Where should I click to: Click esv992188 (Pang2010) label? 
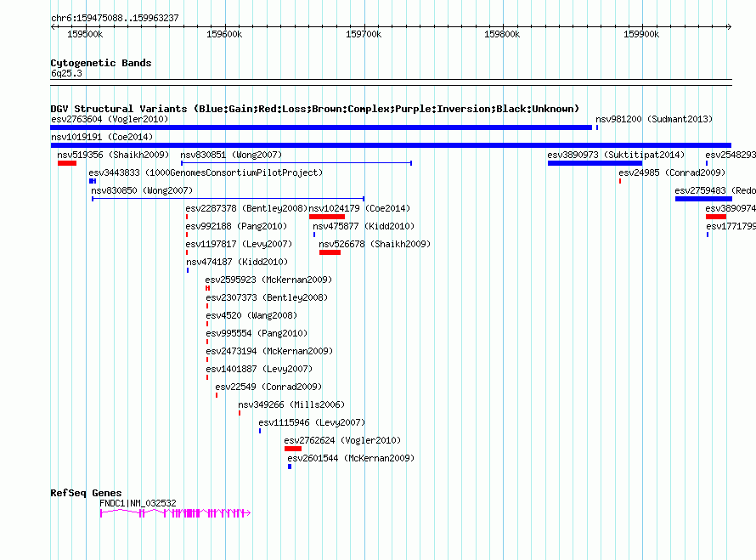[236, 226]
